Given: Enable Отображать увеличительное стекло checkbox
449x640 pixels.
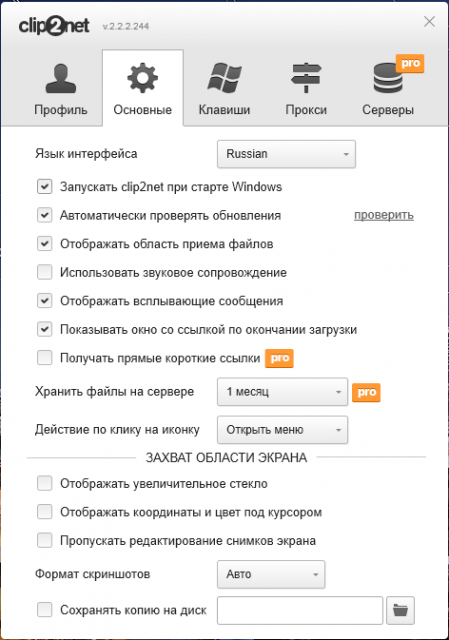Looking at the screenshot, I should (x=44, y=483).
